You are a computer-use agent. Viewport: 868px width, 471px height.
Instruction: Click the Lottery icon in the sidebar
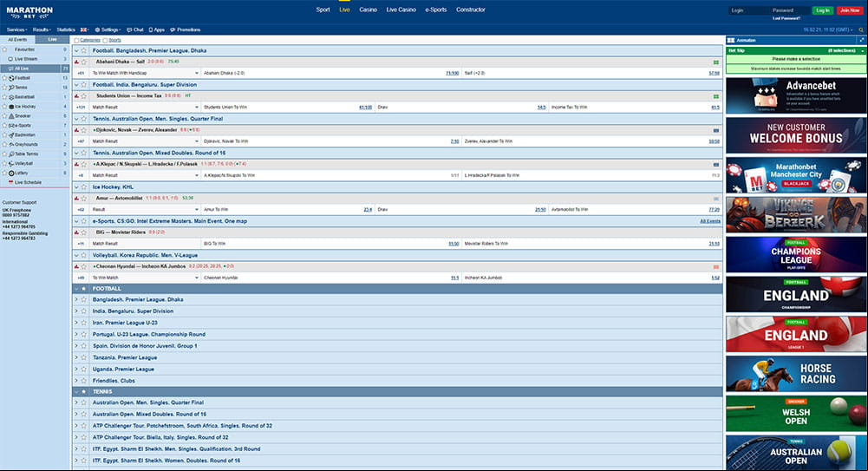coord(11,173)
